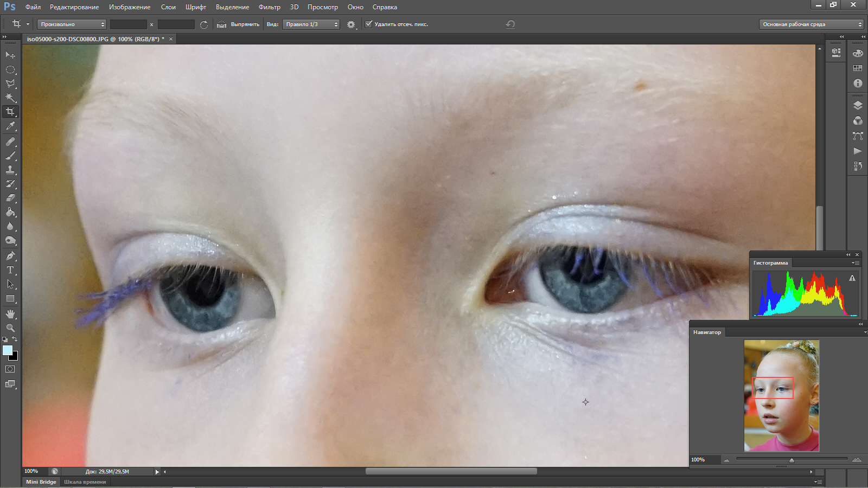Activate the Horizontal Type tool
This screenshot has height=488, width=868.
(10, 270)
